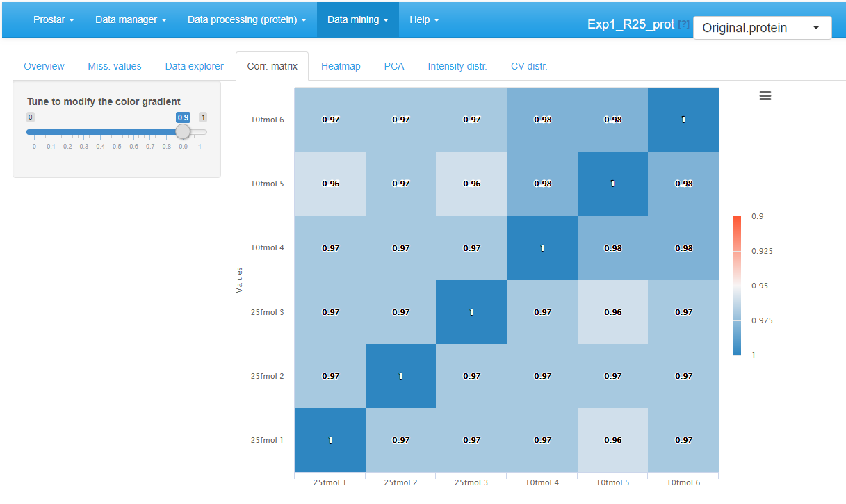Image resolution: width=846 pixels, height=504 pixels.
Task: Click the 0.9 slider value label
Action: [x=183, y=117]
